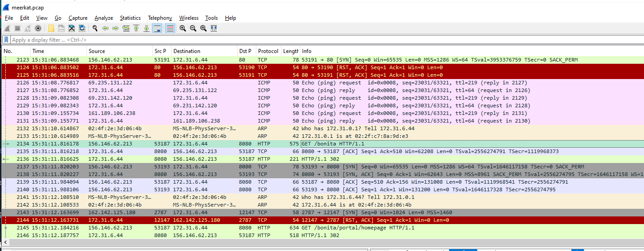Close this capture file using the toolbar icon
644x251 pixels.
tap(72, 28)
